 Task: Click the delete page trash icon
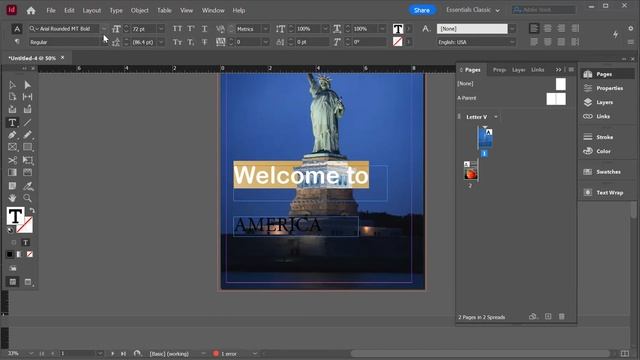point(562,316)
